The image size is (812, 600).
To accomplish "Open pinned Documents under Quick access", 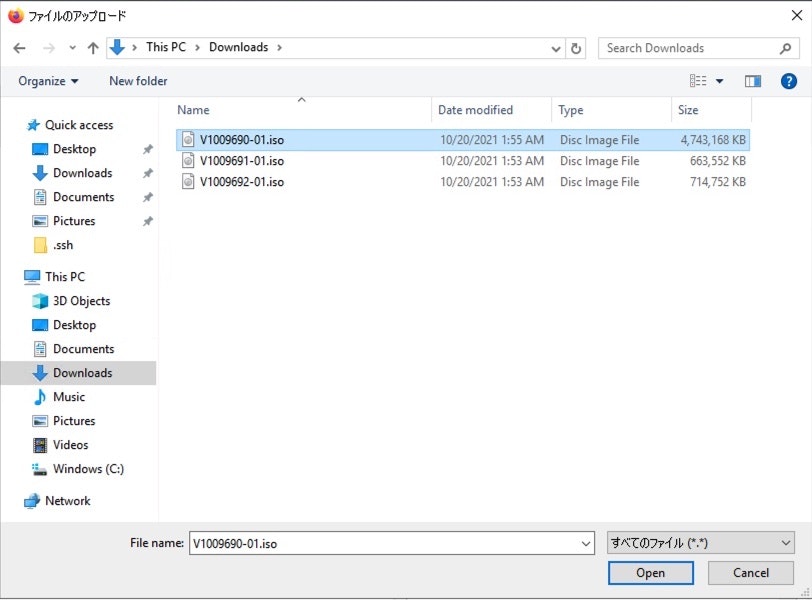I will 83,197.
